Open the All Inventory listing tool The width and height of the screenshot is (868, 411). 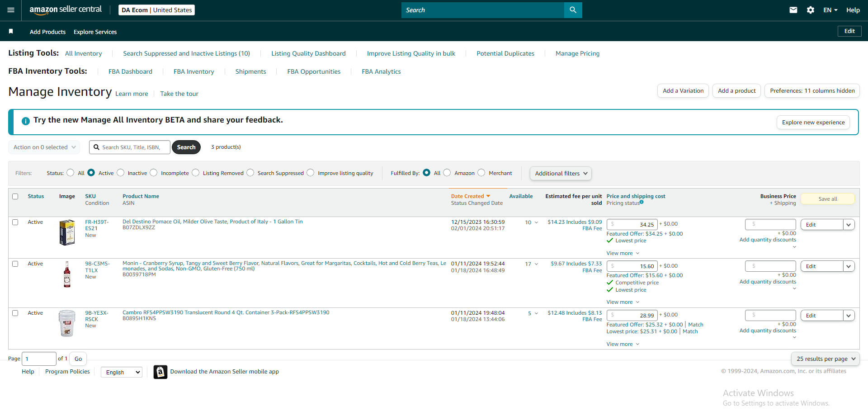(84, 53)
